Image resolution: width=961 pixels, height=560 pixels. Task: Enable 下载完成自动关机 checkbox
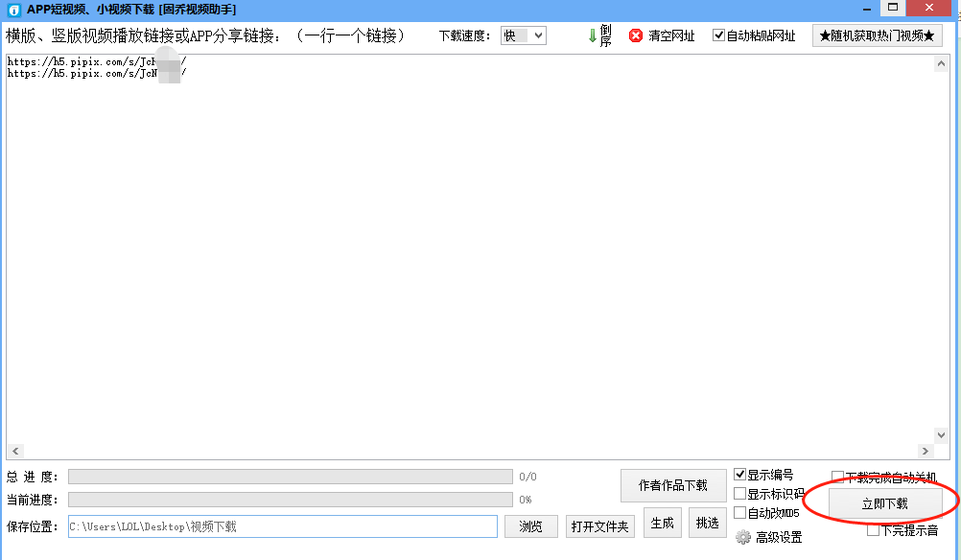(x=837, y=477)
